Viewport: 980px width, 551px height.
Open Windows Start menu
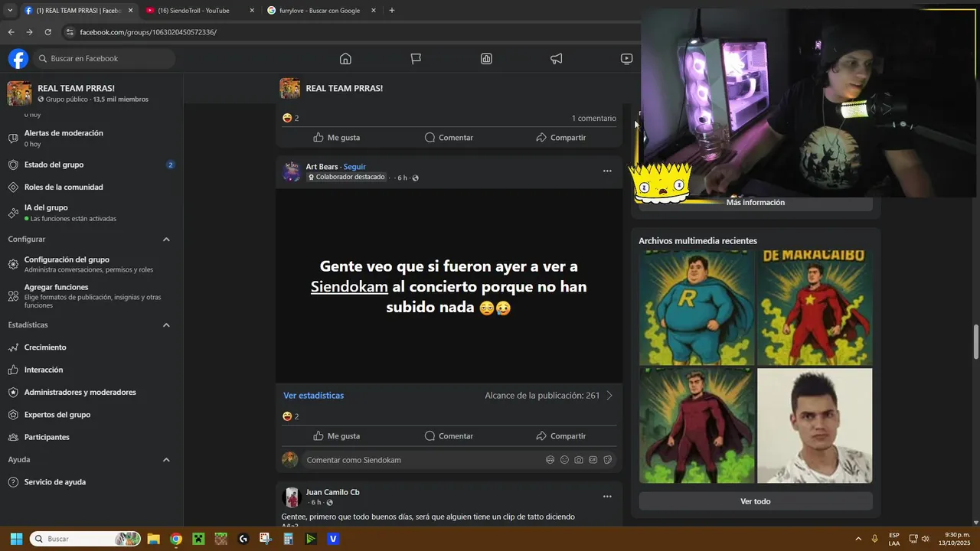coord(16,539)
